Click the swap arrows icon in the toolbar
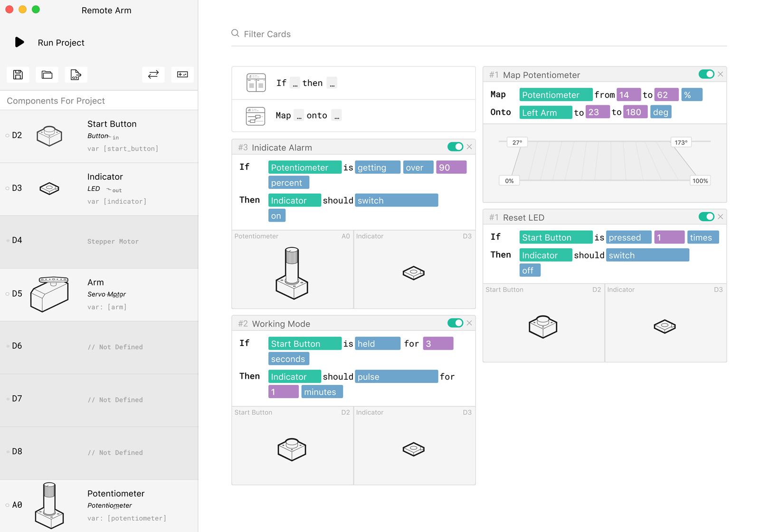Screen dimensions: 760x532 tap(153, 75)
